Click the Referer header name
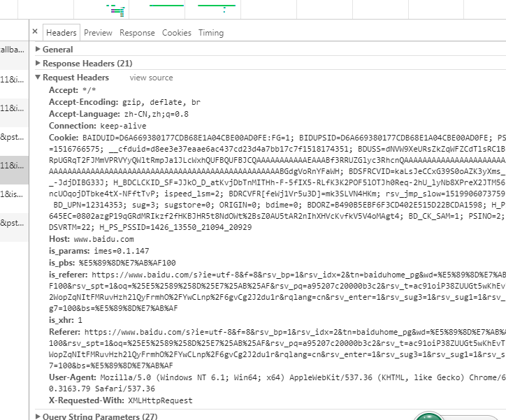This screenshot has height=420, width=506. click(x=64, y=332)
